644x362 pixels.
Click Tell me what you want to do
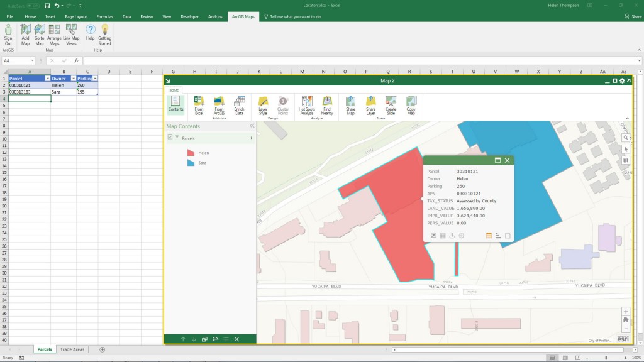[292, 17]
